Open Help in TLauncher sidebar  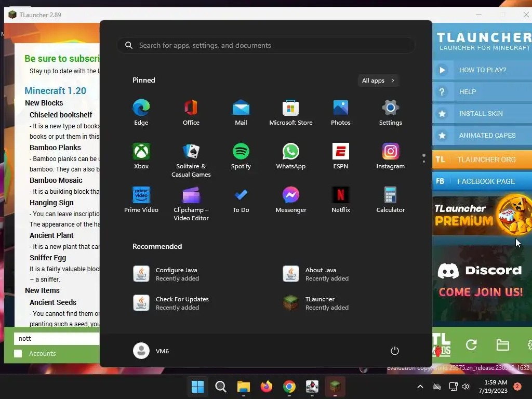(482, 92)
